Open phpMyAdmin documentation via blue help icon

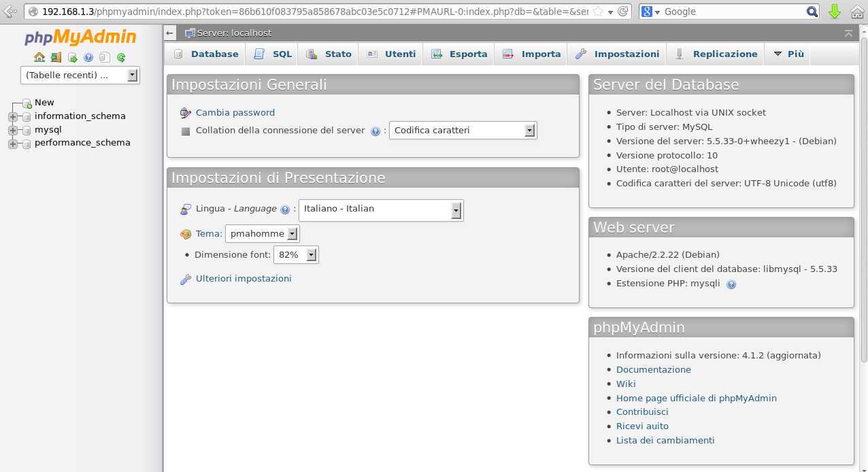(88, 57)
